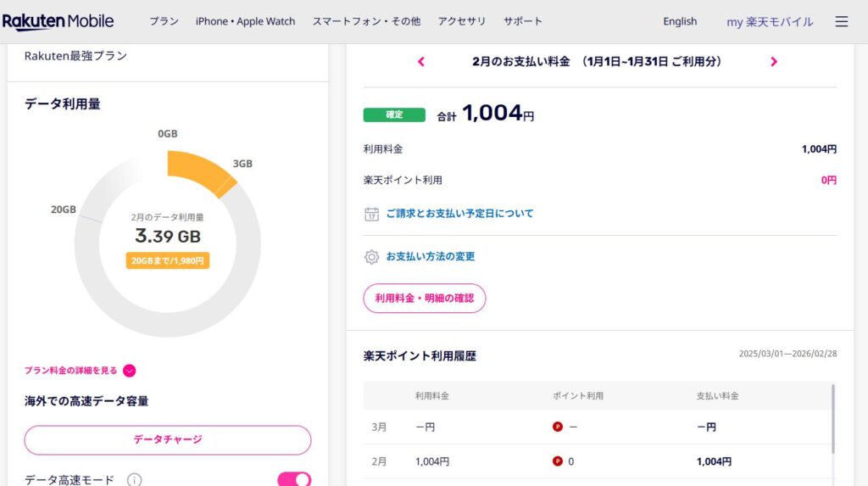
Task: Click the 2025/03/01—2026/02/28 date range
Action: 787,354
